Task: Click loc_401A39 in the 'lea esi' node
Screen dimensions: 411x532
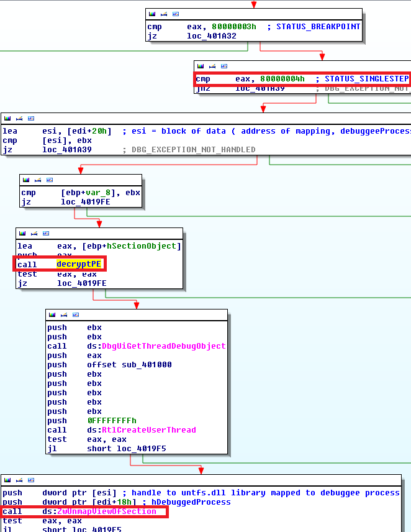Action: 67,150
